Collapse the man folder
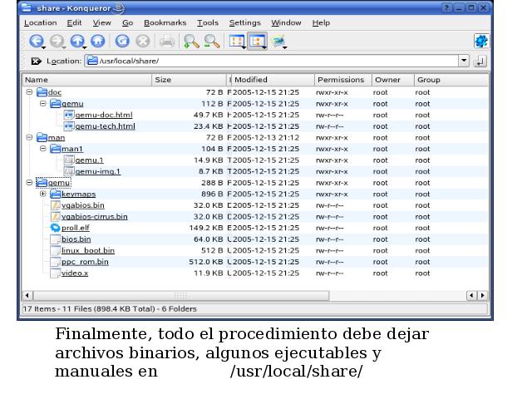The width and height of the screenshot is (532, 399). [29, 137]
